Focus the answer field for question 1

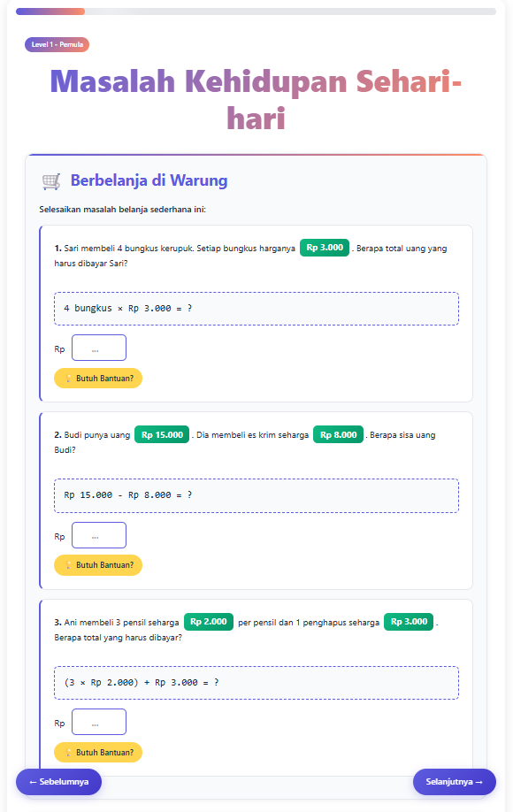coord(99,348)
